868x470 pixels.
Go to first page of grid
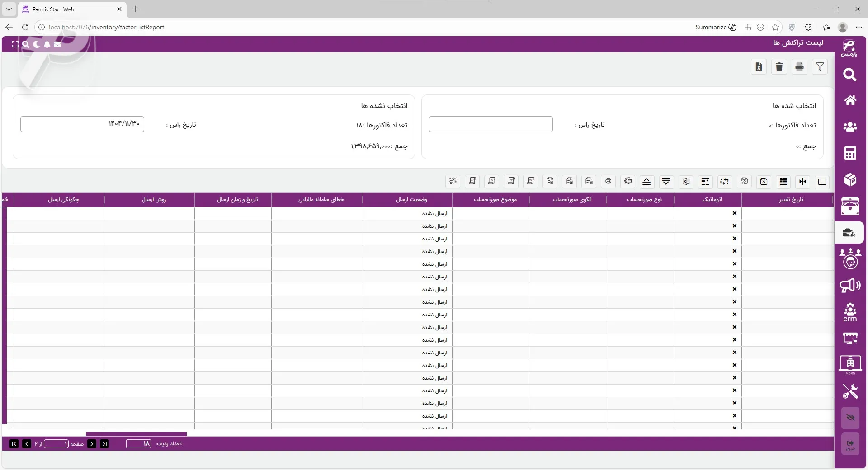[104, 444]
